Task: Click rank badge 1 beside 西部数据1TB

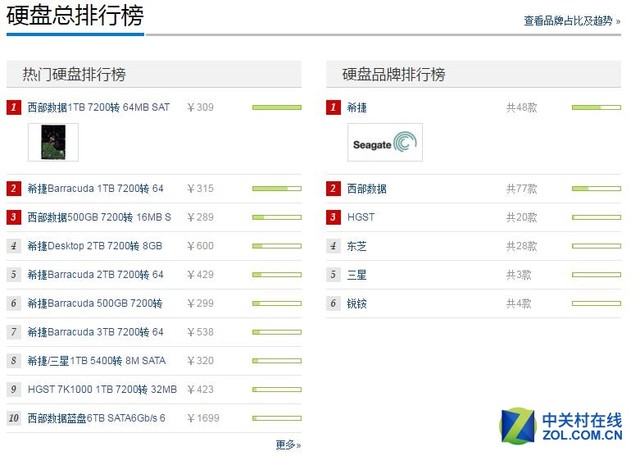Action: (13, 107)
